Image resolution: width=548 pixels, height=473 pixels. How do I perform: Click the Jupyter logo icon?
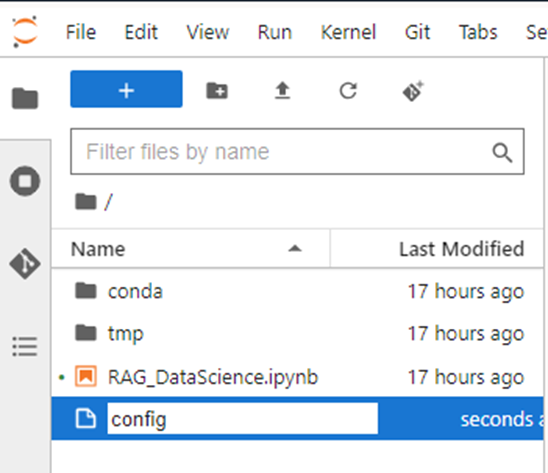(x=25, y=32)
